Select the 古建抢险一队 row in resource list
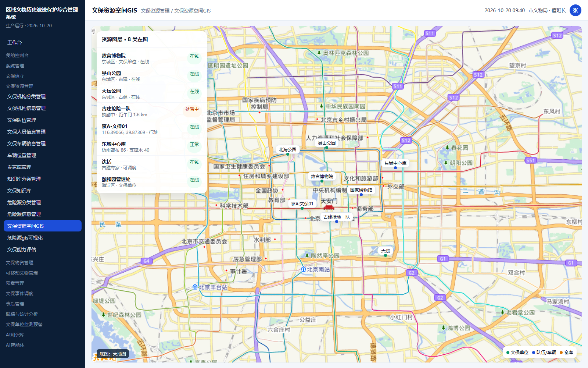The image size is (588, 368). (152, 112)
